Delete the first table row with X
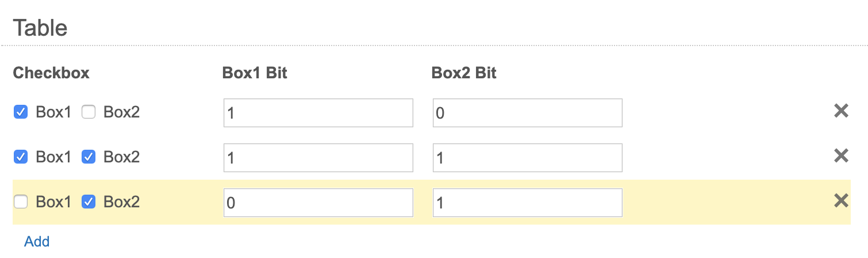 (x=841, y=112)
